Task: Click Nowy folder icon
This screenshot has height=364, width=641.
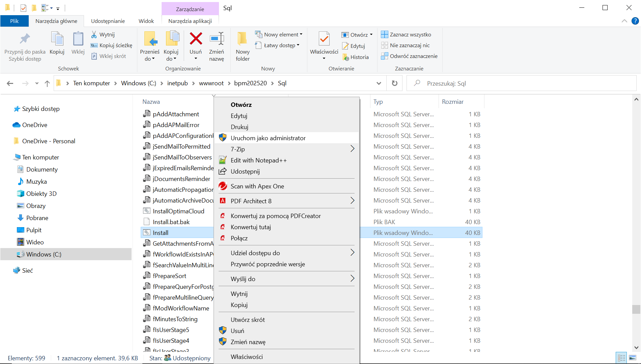Action: (x=242, y=39)
